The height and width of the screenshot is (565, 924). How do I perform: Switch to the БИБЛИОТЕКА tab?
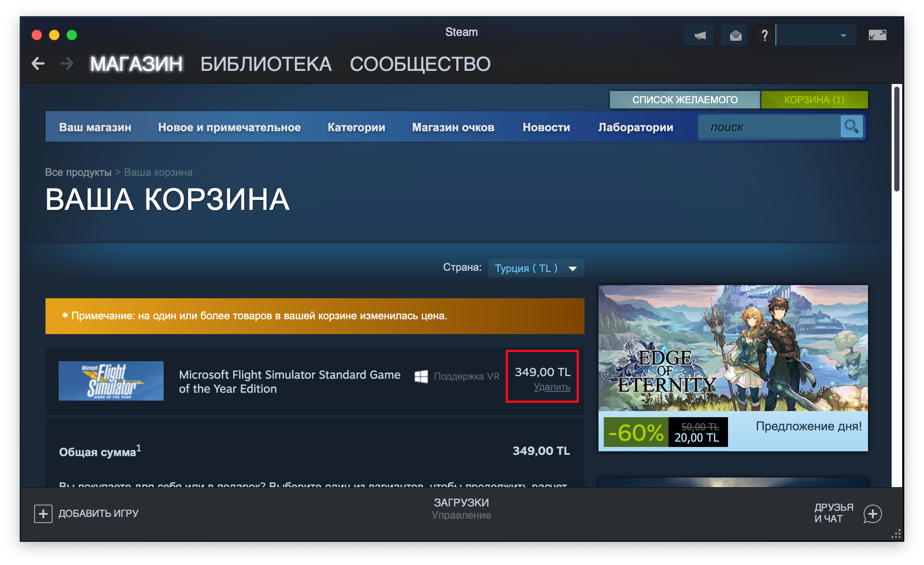click(266, 64)
